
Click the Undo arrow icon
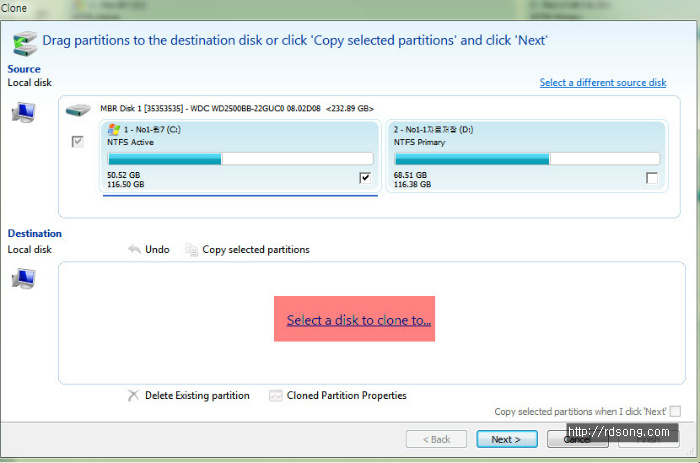(x=134, y=250)
